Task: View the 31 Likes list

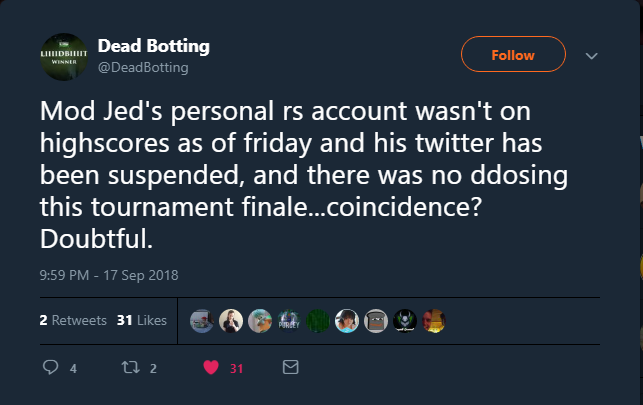Action: tap(141, 321)
